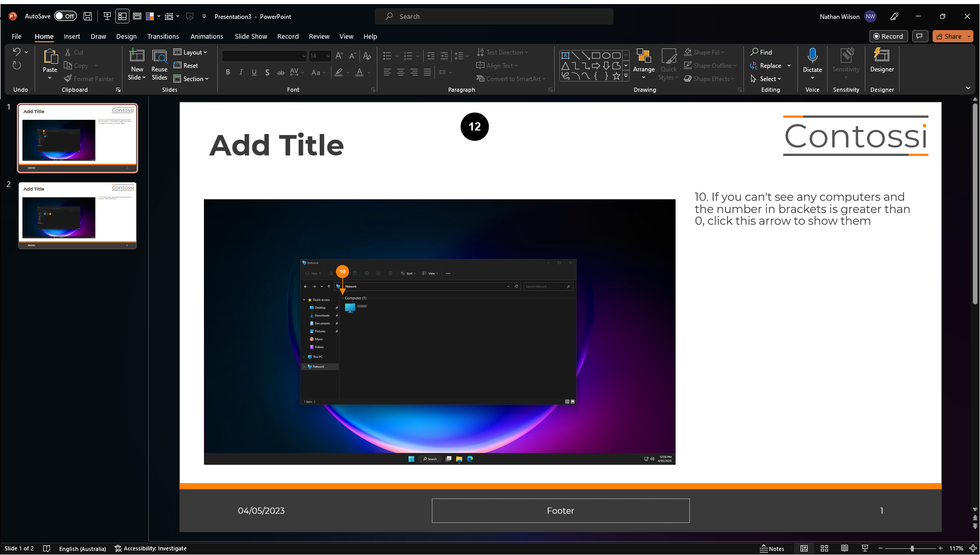Open the Transitions ribbon tab
Image resolution: width=980 pixels, height=555 pixels.
point(163,37)
